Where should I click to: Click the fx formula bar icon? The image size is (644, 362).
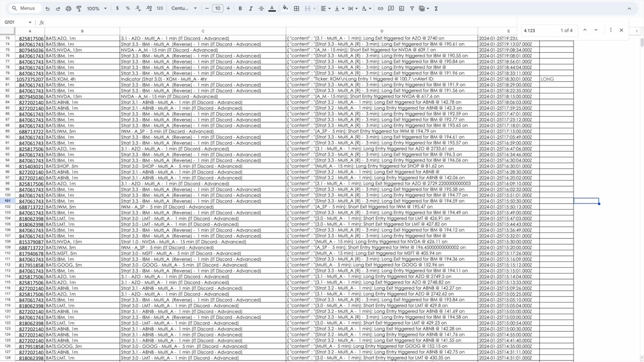(42, 23)
